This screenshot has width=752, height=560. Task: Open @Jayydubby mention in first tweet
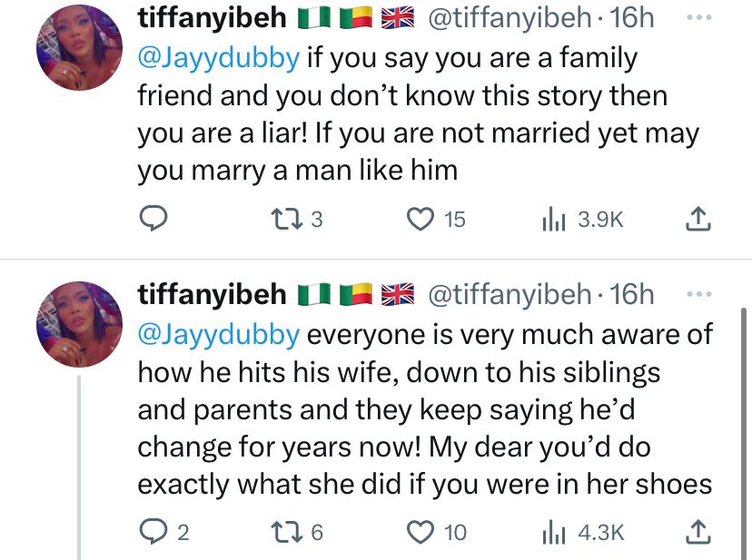218,59
